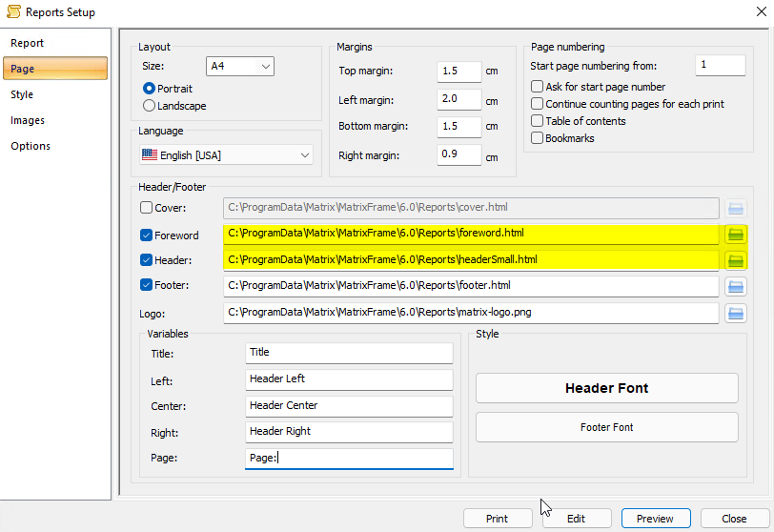
Task: Browse for the Cover file
Action: coord(736,208)
